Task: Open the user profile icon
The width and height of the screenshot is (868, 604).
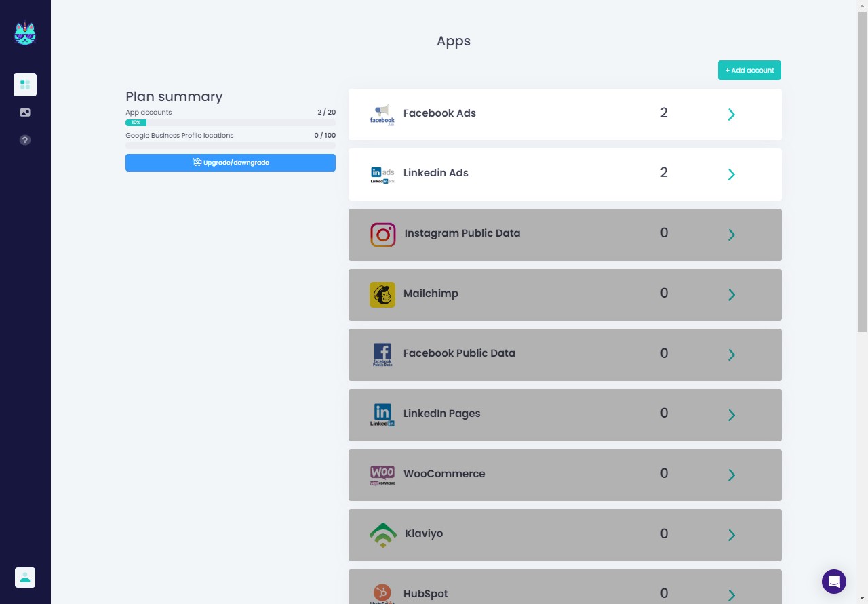Action: (25, 578)
